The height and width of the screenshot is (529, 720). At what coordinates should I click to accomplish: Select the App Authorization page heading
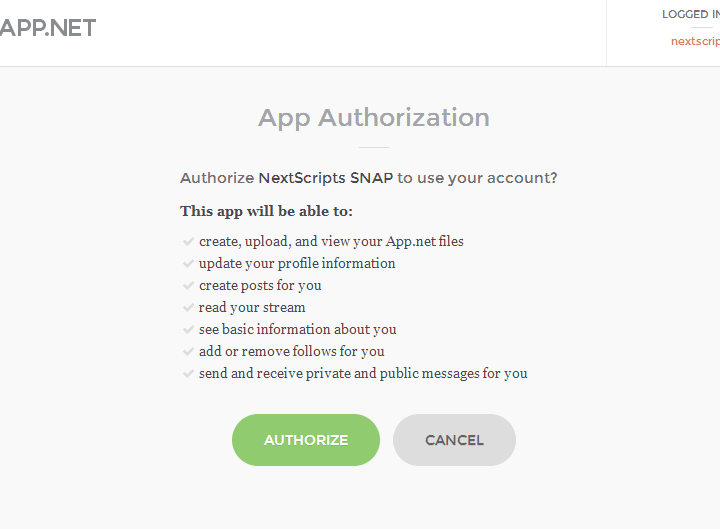coord(374,118)
